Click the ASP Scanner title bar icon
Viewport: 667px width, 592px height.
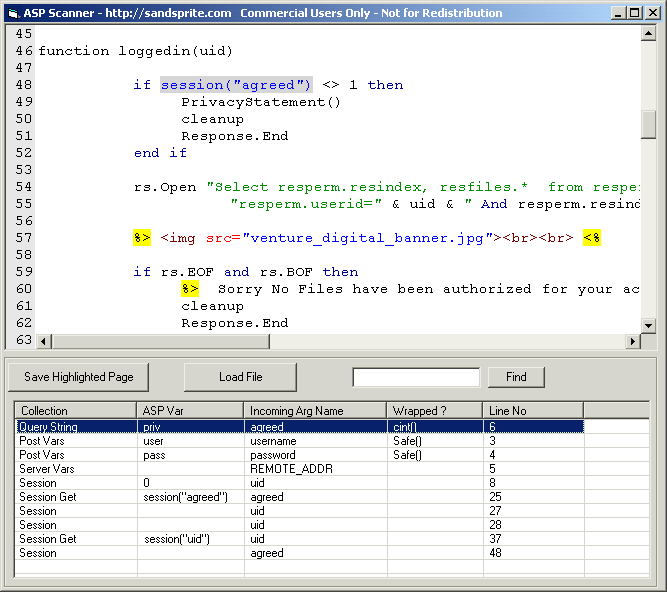(12, 13)
